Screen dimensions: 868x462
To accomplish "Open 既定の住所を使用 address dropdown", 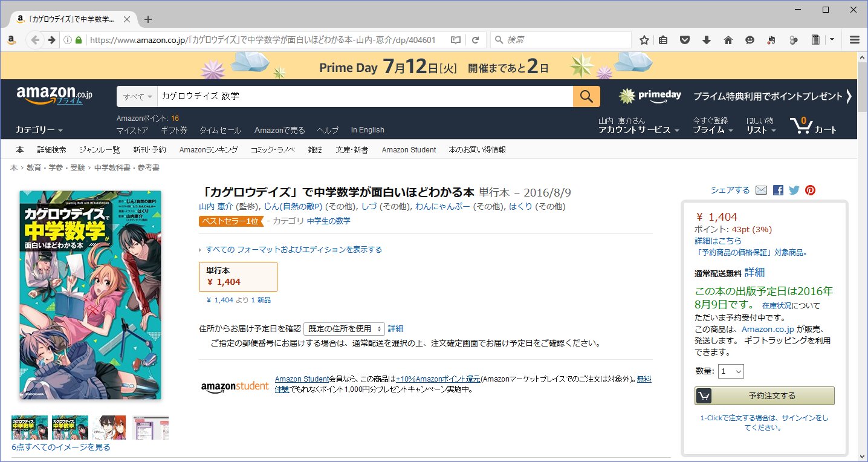I will coord(344,328).
